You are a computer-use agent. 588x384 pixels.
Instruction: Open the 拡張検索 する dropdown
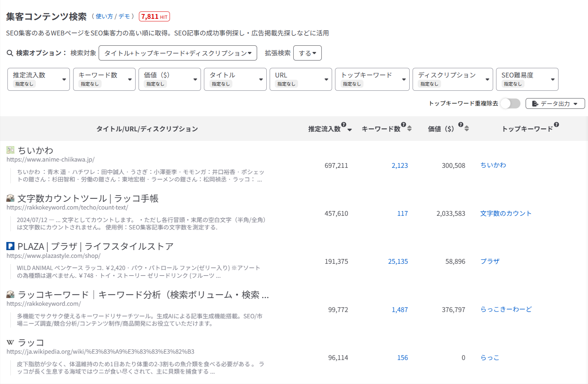(x=307, y=53)
